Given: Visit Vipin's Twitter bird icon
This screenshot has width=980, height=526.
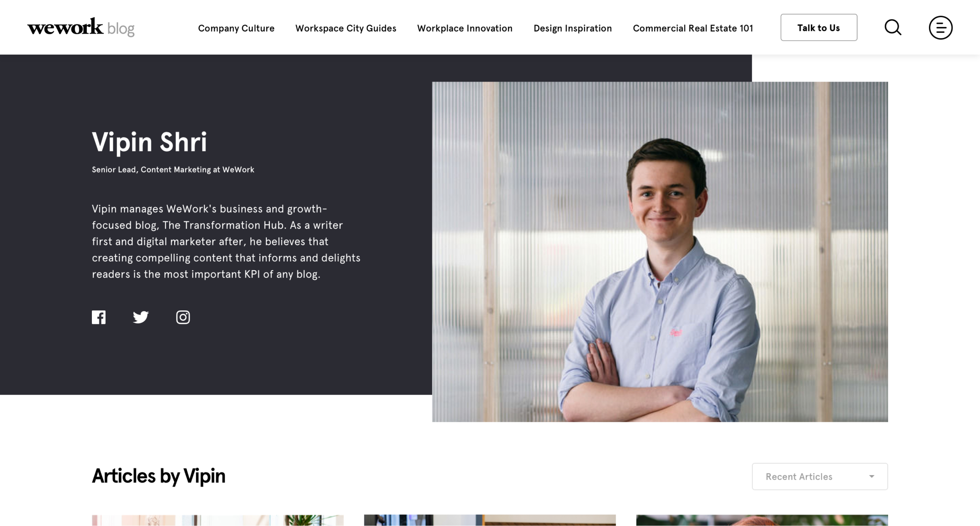Looking at the screenshot, I should 140,317.
